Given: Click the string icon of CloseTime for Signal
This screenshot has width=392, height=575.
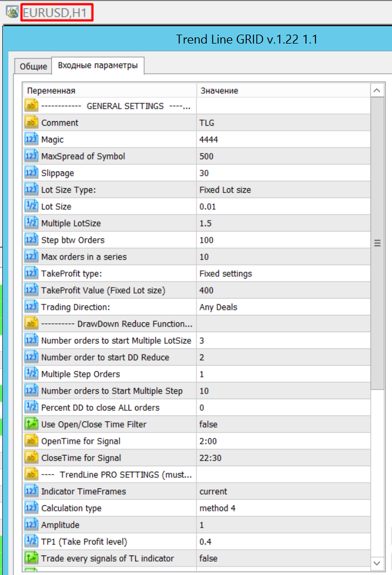Looking at the screenshot, I should point(31,458).
